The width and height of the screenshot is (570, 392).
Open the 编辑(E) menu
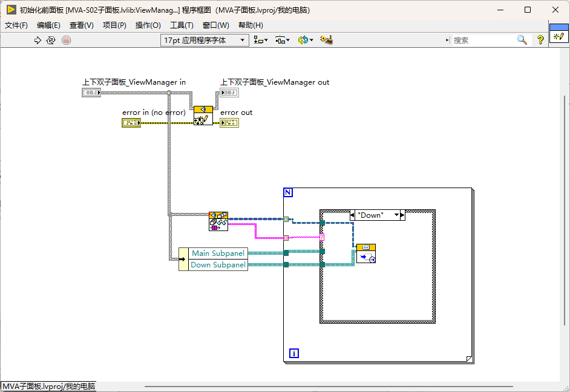click(48, 25)
